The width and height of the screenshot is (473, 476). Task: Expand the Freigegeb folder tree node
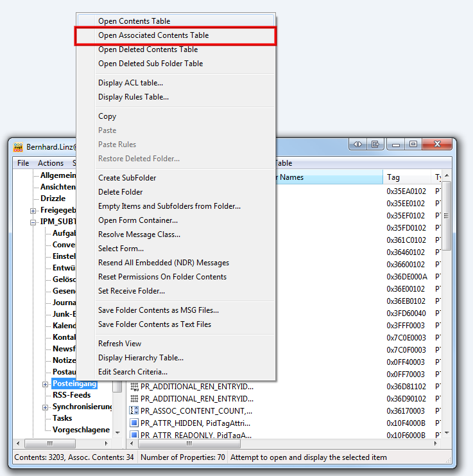[33, 211]
